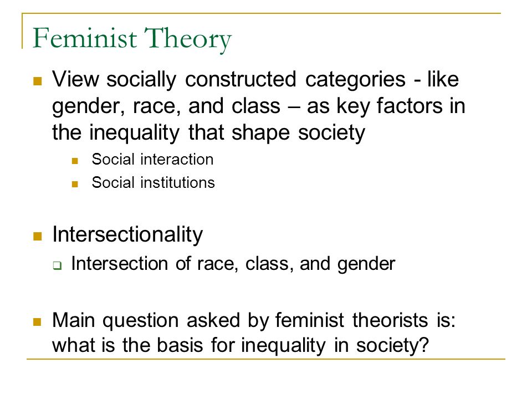Click the word 'Feminist' in the title

pos(85,38)
